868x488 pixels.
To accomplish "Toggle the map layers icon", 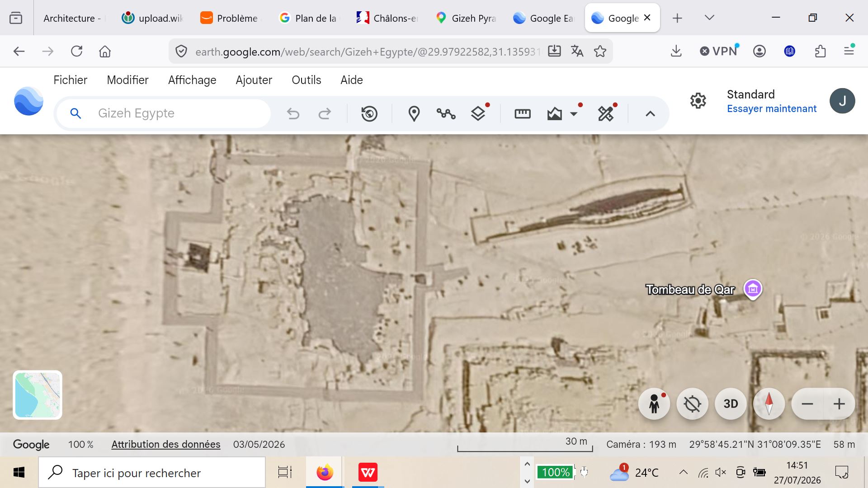I will [478, 113].
